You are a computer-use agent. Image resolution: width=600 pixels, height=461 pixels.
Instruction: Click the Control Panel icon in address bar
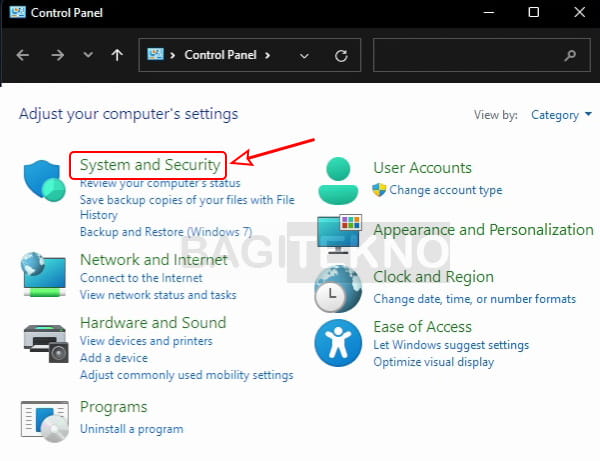coord(155,54)
